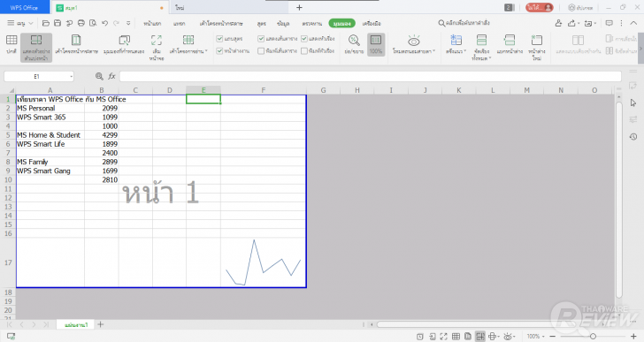Click the command search field

tap(464, 23)
